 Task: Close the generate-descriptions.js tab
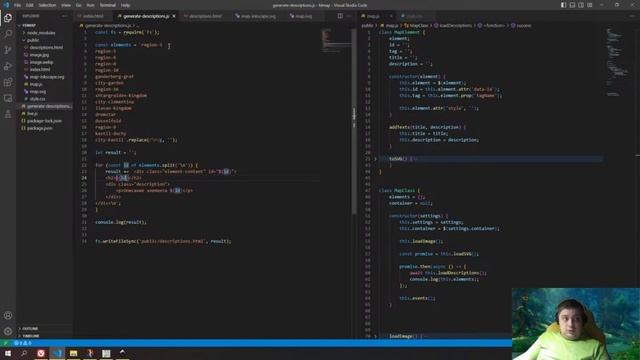click(x=174, y=16)
